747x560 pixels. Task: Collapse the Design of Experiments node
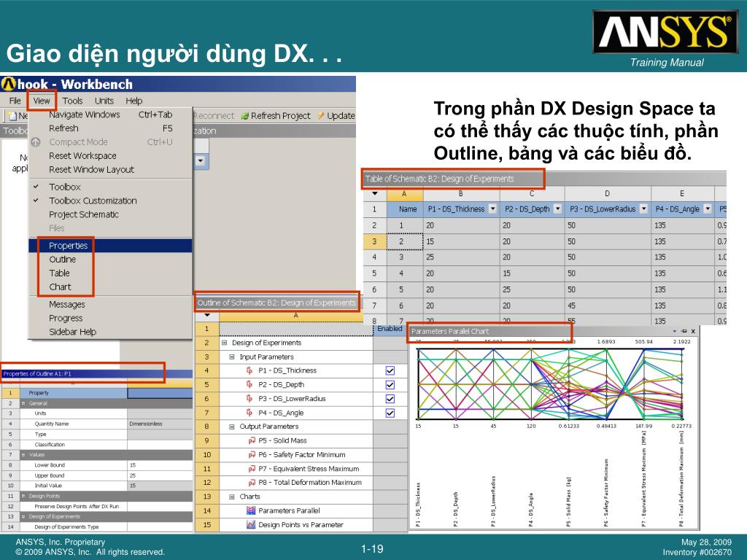(224, 343)
